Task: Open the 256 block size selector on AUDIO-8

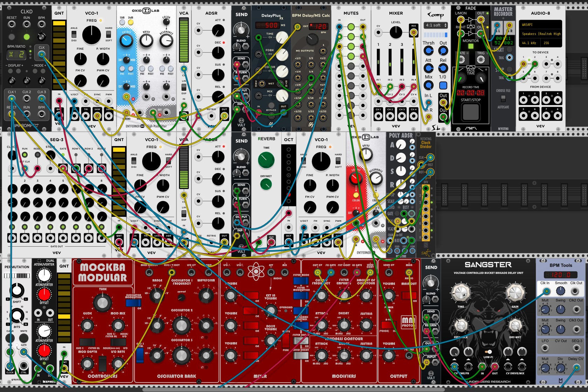Action: pos(552,43)
